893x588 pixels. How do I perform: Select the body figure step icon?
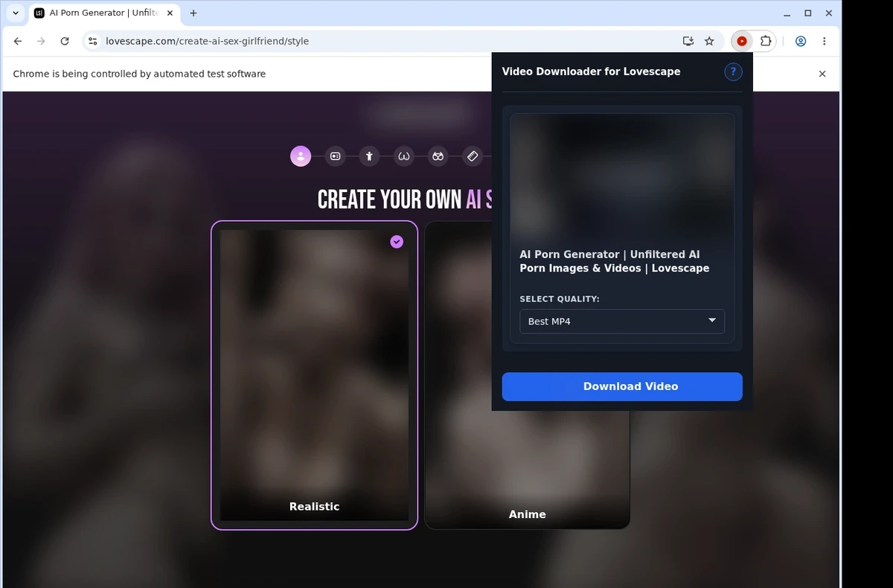pyautogui.click(x=370, y=156)
